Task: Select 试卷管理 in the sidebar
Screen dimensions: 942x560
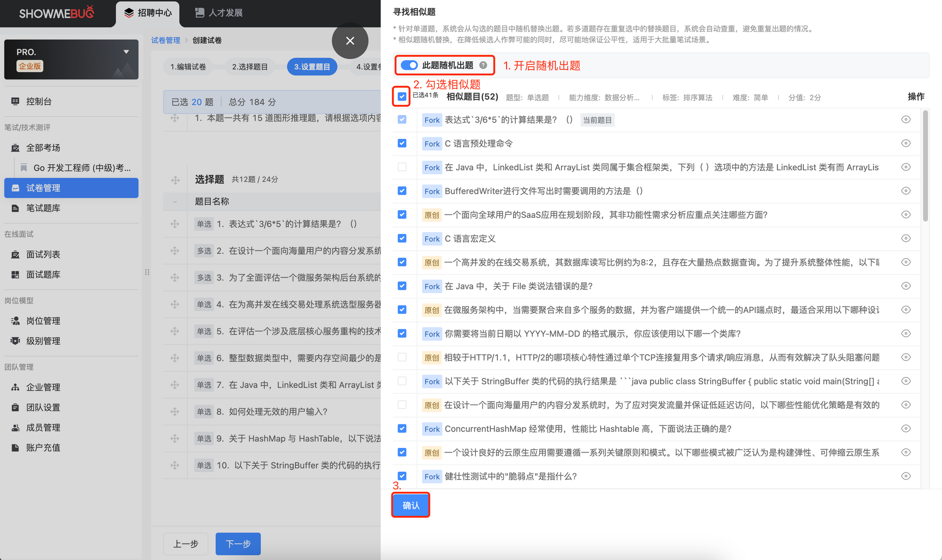Action: pyautogui.click(x=71, y=188)
